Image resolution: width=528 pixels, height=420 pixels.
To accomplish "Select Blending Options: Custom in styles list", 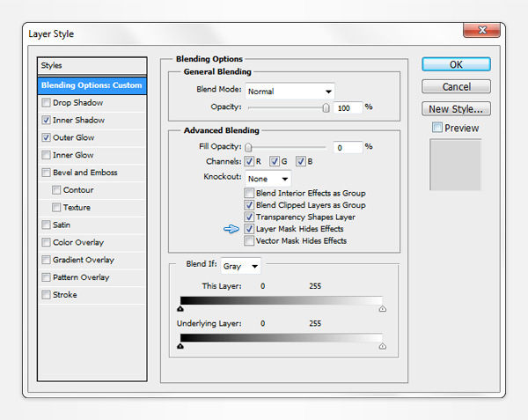I will 92,85.
